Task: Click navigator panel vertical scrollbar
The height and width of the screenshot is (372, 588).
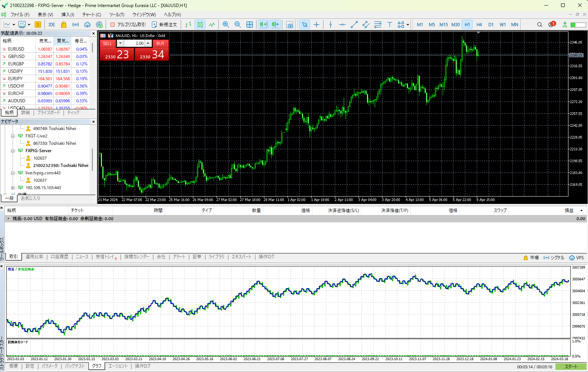Action: (x=92, y=160)
